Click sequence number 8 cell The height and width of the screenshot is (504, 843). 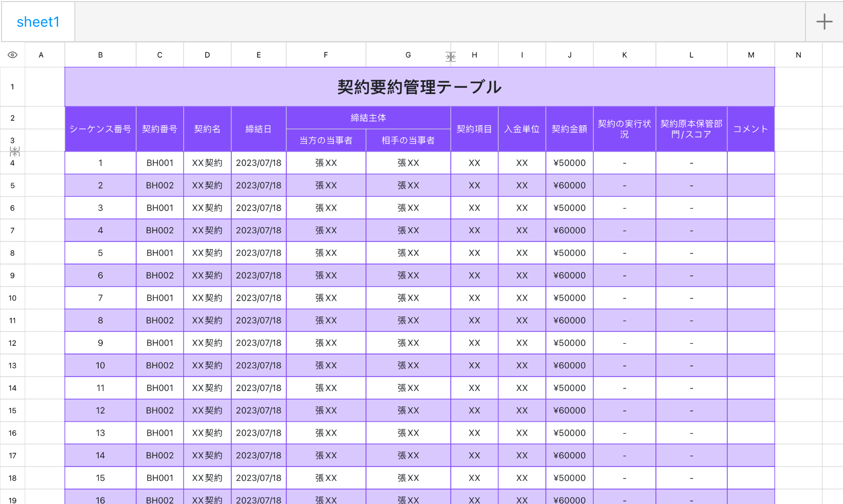(100, 321)
